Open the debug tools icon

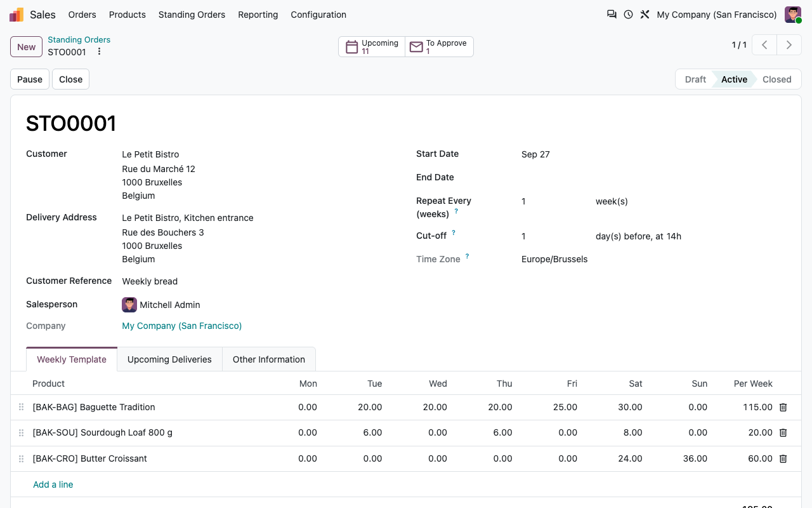point(645,15)
